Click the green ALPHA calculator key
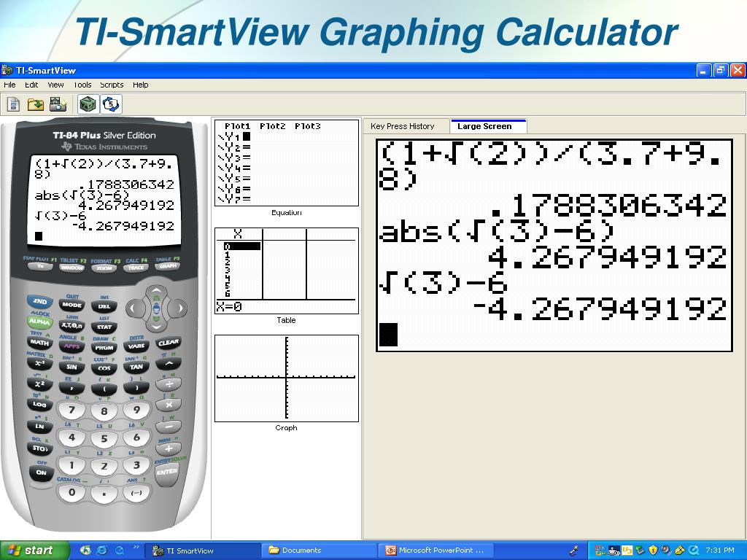747x560 pixels. [x=40, y=322]
